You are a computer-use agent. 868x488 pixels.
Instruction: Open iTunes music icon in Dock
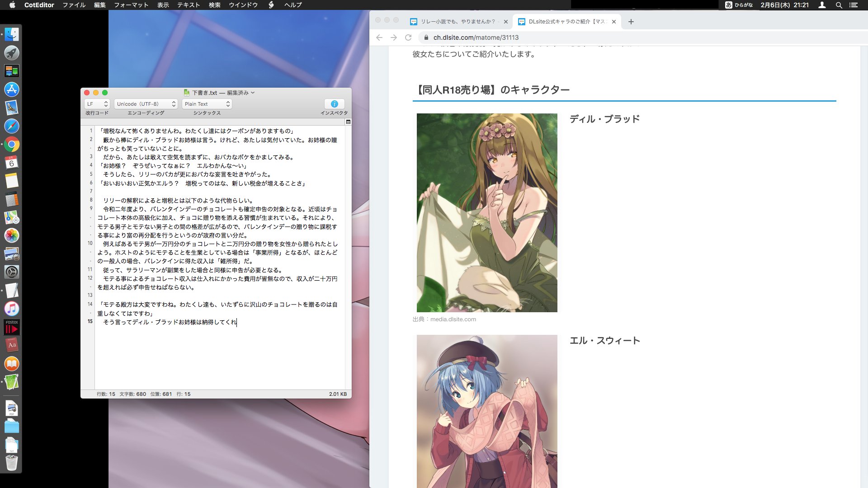(x=12, y=309)
